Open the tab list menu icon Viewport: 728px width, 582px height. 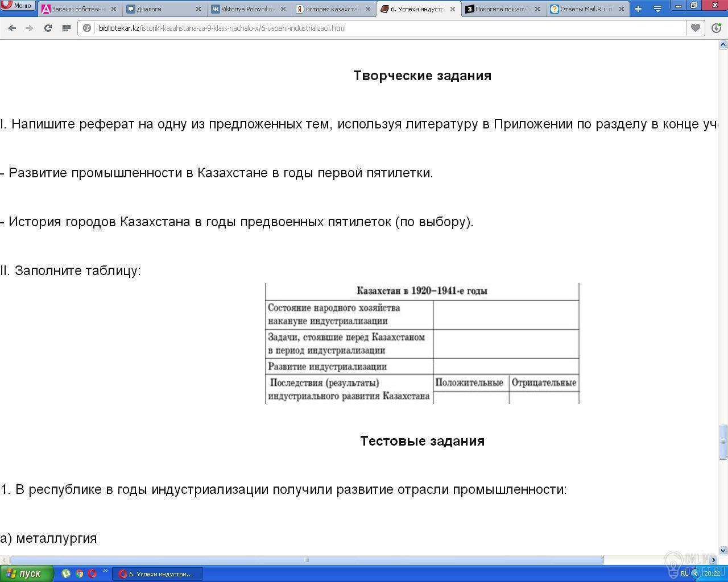tap(657, 9)
